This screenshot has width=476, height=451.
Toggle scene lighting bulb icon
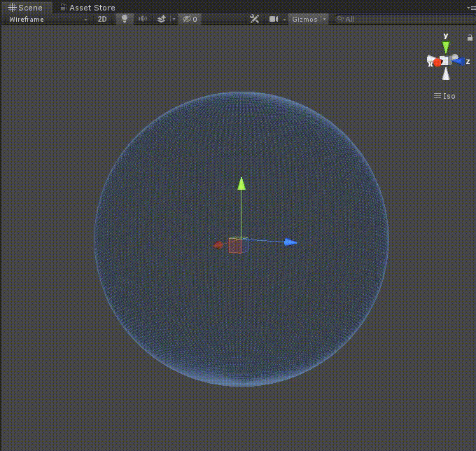click(125, 19)
